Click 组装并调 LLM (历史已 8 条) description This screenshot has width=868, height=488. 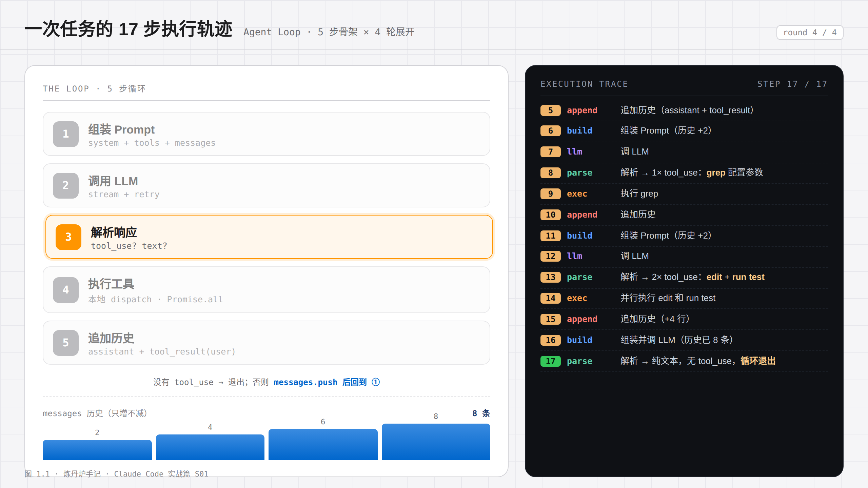point(677,340)
